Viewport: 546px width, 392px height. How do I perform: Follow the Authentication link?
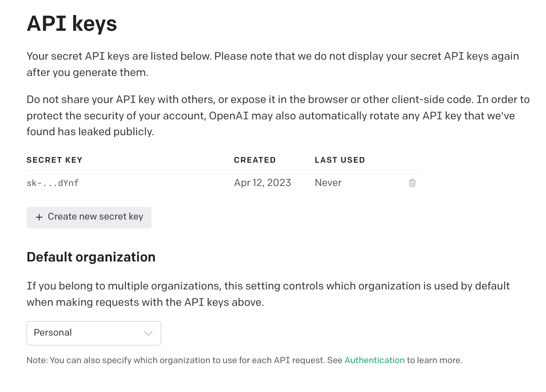pos(375,360)
